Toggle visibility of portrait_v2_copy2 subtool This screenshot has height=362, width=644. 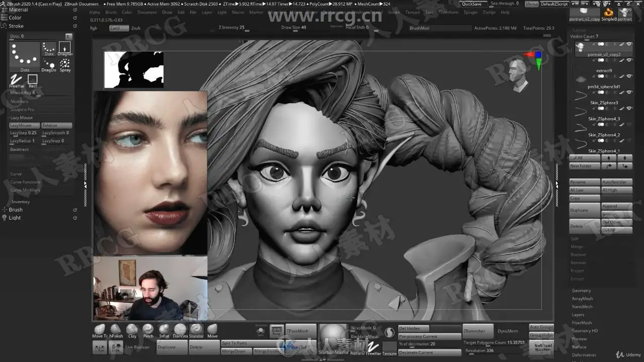(x=629, y=44)
